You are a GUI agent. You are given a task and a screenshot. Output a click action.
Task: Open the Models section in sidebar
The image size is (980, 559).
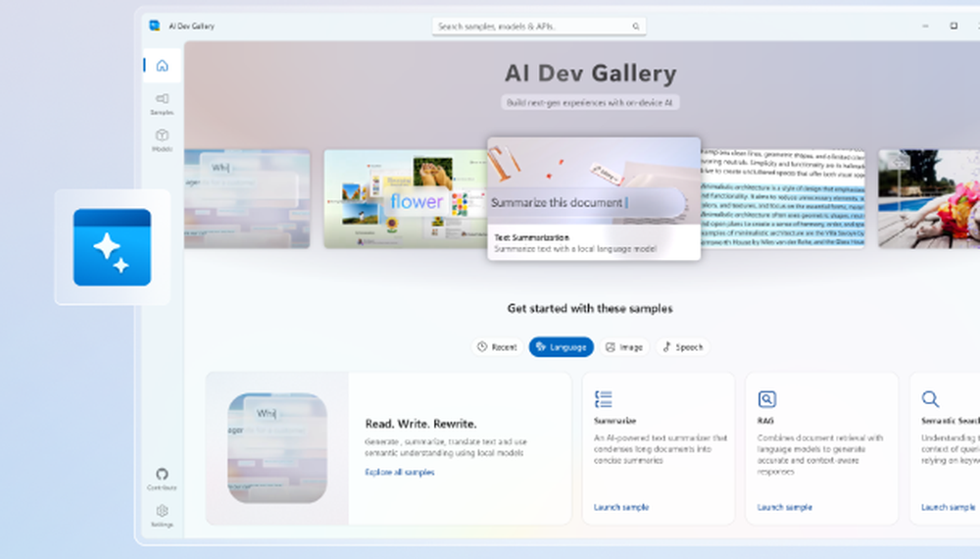click(162, 140)
